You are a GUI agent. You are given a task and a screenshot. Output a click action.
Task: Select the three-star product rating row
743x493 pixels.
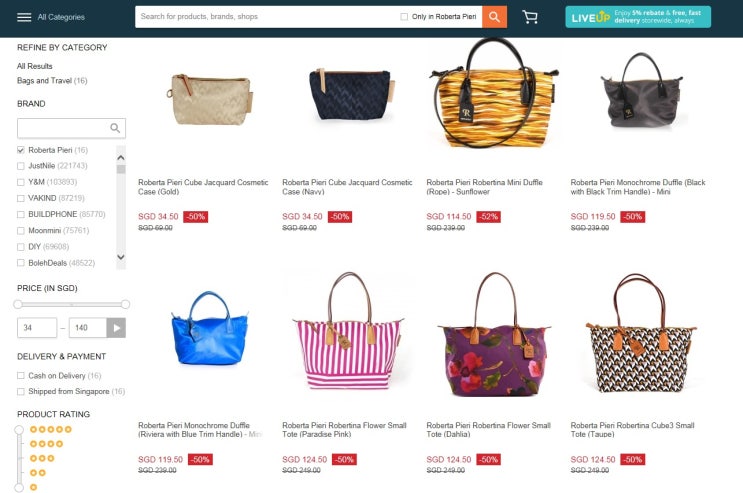(42, 458)
